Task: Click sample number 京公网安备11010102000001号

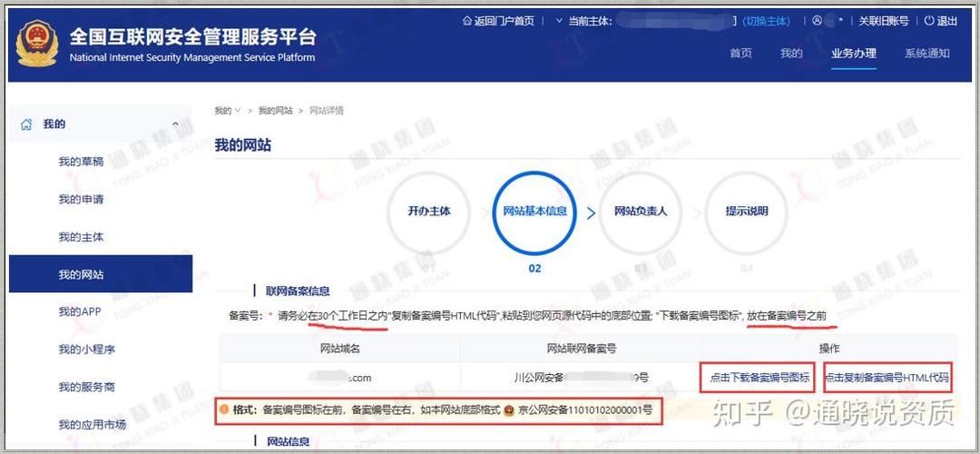Action: click(585, 410)
